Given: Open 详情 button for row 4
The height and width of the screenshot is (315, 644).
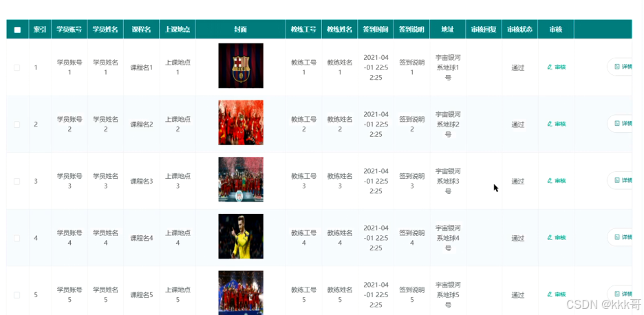Looking at the screenshot, I should pos(619,237).
